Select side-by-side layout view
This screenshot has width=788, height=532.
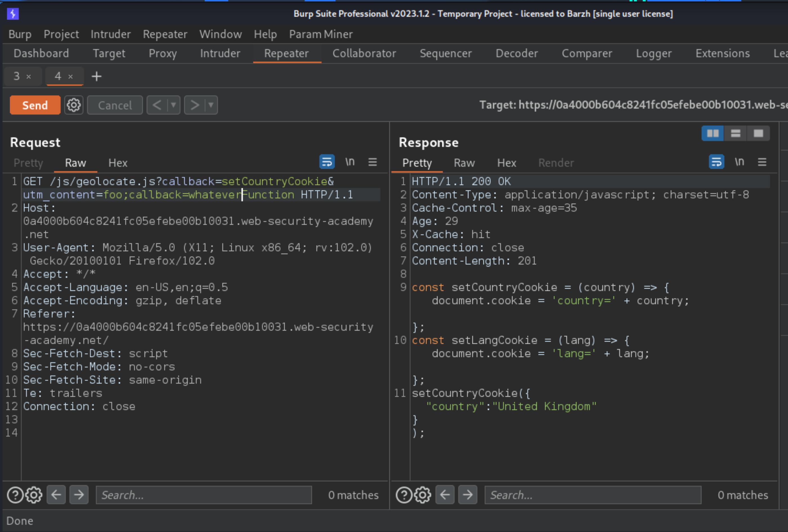pos(712,133)
